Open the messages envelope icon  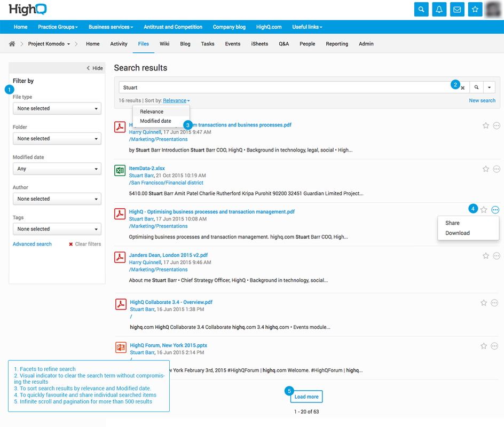coord(457,10)
